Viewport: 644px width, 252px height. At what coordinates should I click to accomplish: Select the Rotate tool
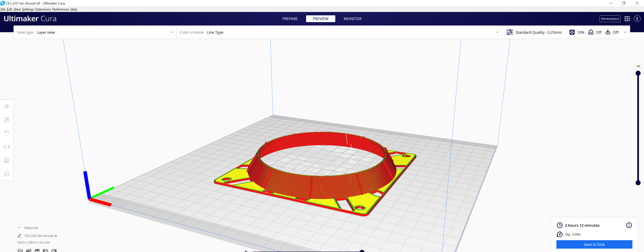pos(7,133)
